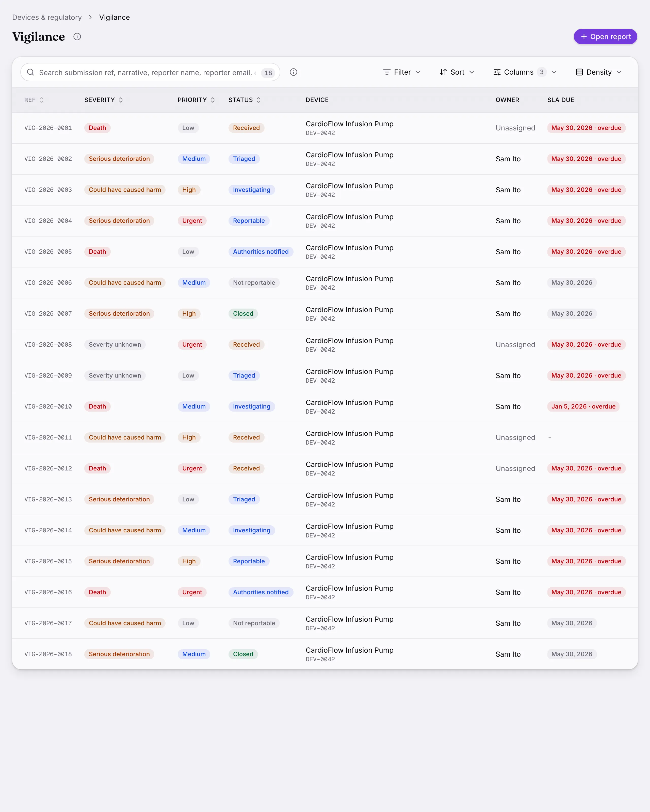Click the info icon next to search box

pos(294,72)
